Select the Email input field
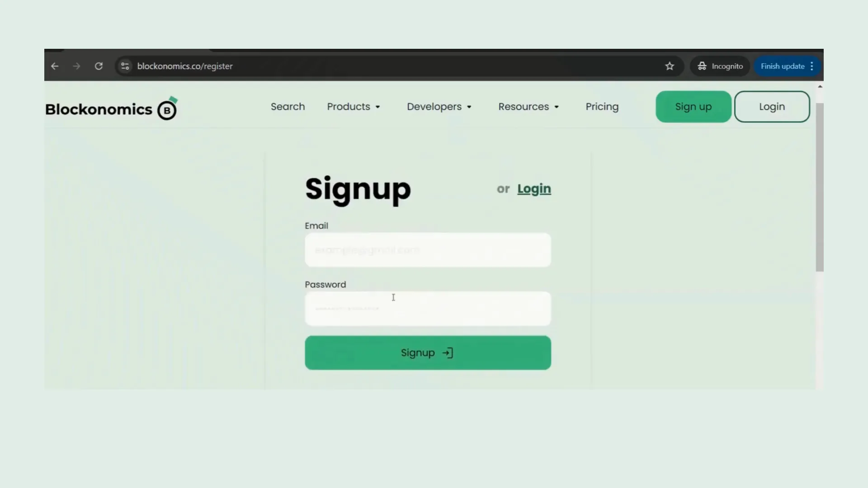The height and width of the screenshot is (488, 868). [x=427, y=249]
